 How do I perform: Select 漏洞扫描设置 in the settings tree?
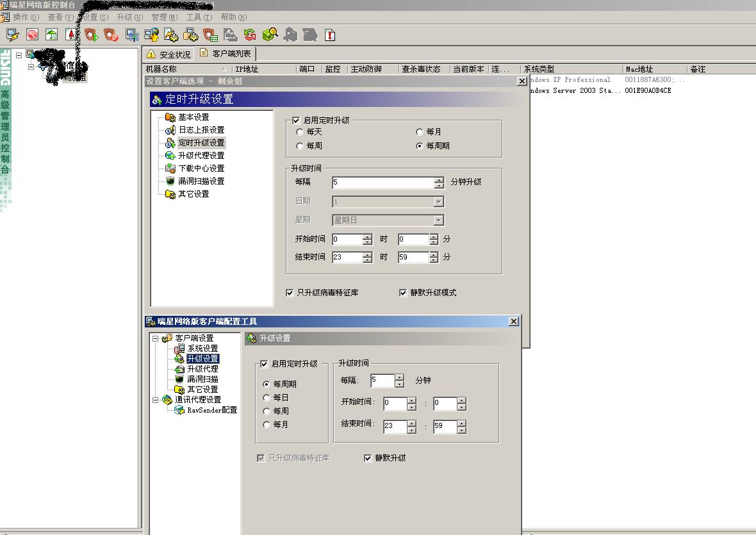(x=201, y=181)
